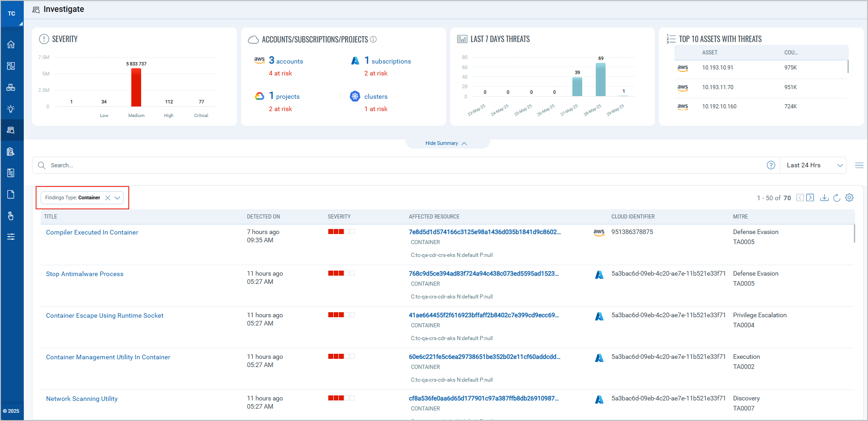Click the 28-May-25 threats bar showing 69
Screen dimensions: 868x421
click(600, 80)
